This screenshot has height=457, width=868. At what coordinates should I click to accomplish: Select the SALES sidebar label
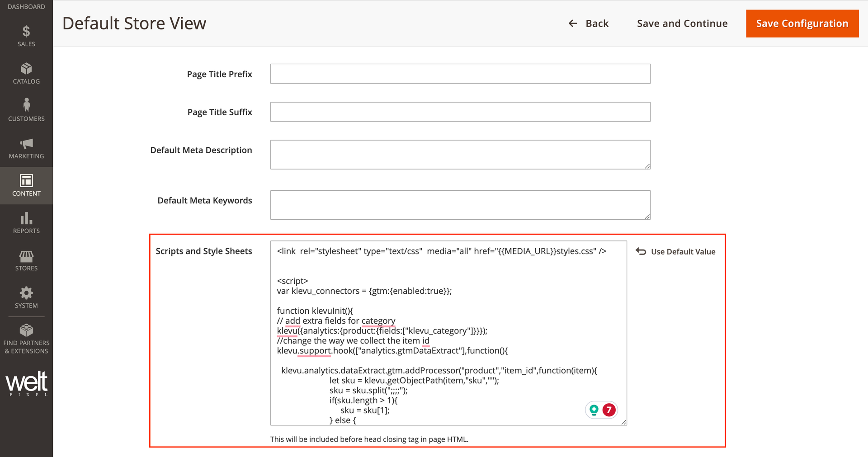[26, 44]
